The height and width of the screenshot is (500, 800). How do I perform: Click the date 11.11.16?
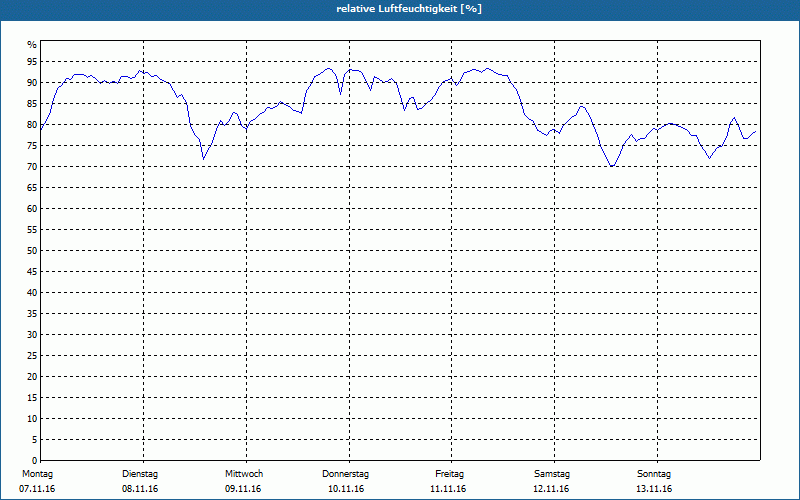[x=448, y=489]
